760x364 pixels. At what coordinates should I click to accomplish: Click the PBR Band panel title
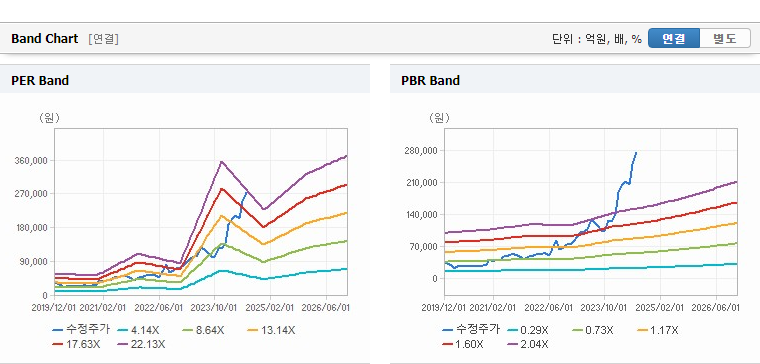click(x=430, y=80)
